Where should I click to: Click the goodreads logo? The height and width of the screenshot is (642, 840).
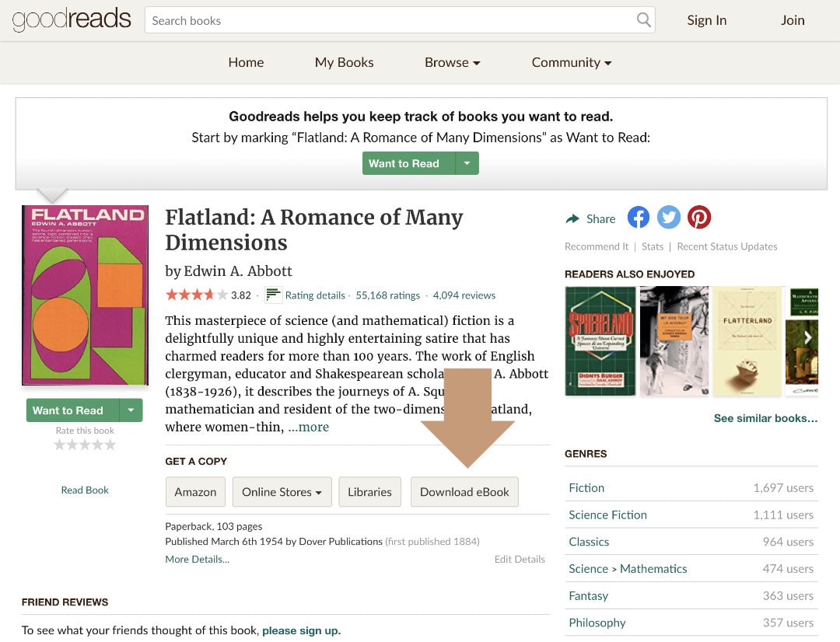[x=71, y=19]
